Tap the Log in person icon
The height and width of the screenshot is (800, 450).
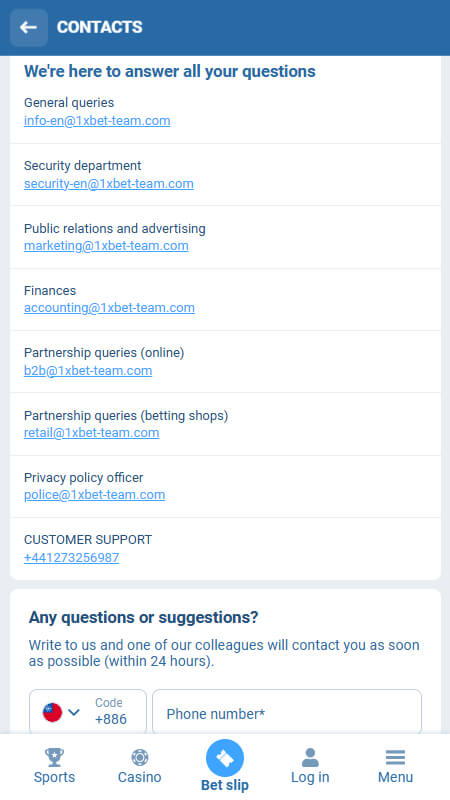(310, 758)
